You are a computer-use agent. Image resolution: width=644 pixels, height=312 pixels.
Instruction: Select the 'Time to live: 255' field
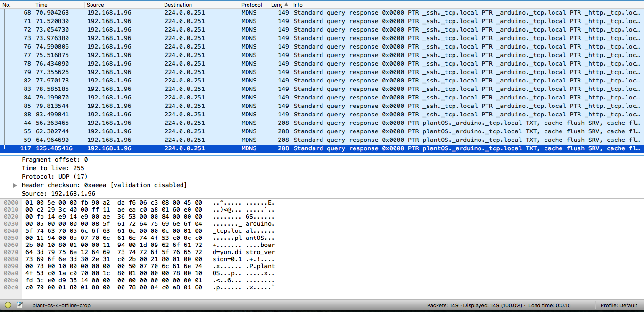pyautogui.click(x=52, y=168)
